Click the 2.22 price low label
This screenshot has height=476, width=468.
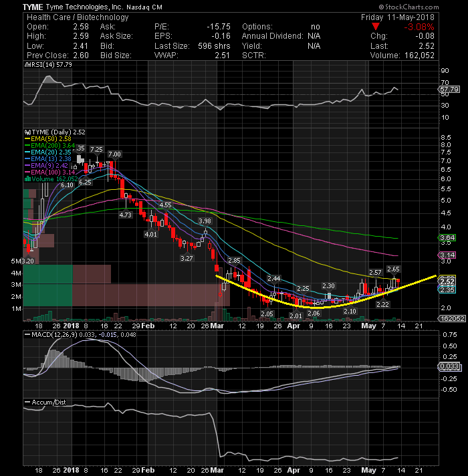[382, 304]
